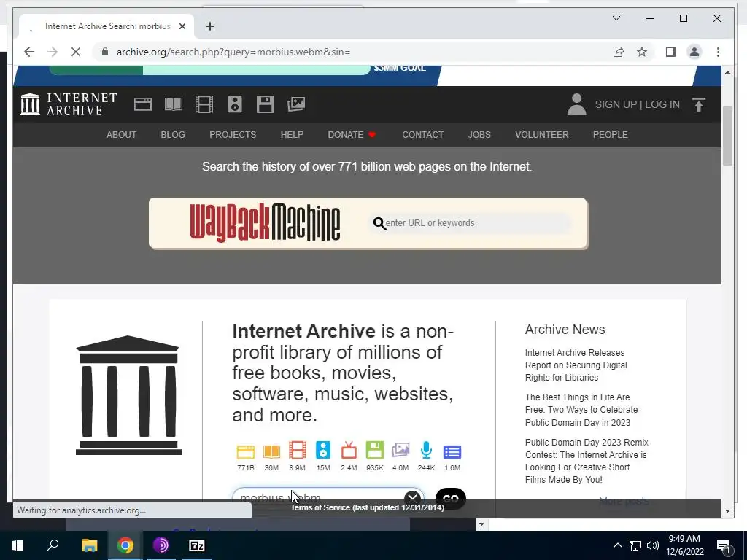This screenshot has width=747, height=560.
Task: Open File Explorer from taskbar
Action: [x=89, y=545]
